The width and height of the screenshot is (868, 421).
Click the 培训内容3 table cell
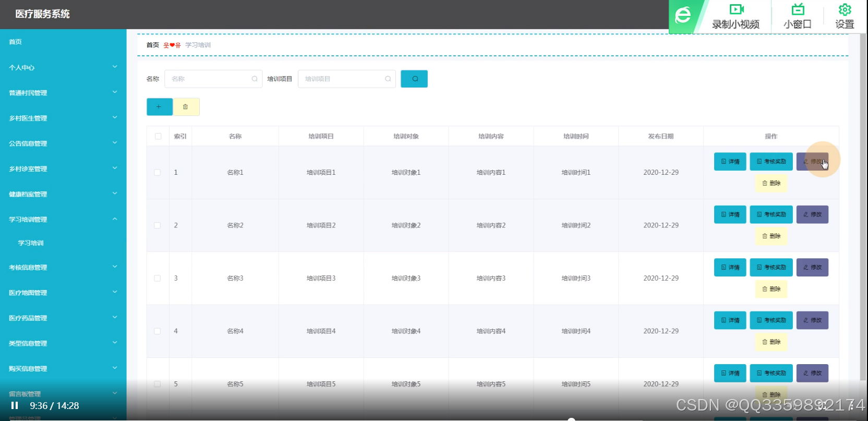[491, 278]
